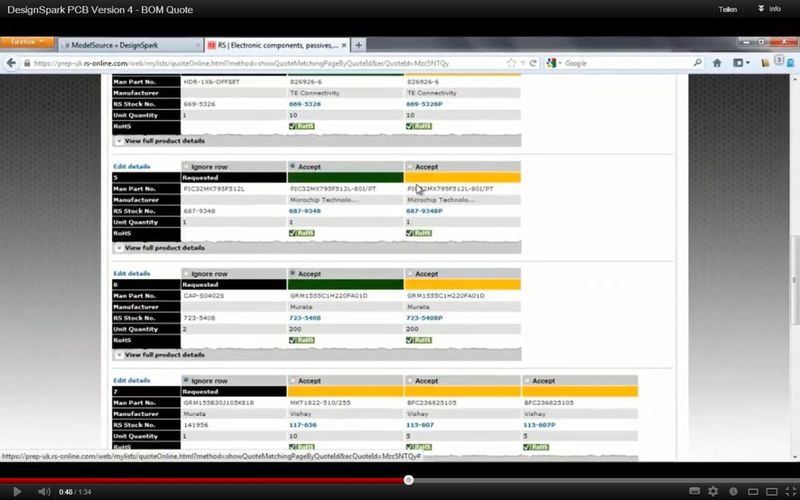
Task: Open stock number 723-5408P link
Action: (x=424, y=318)
